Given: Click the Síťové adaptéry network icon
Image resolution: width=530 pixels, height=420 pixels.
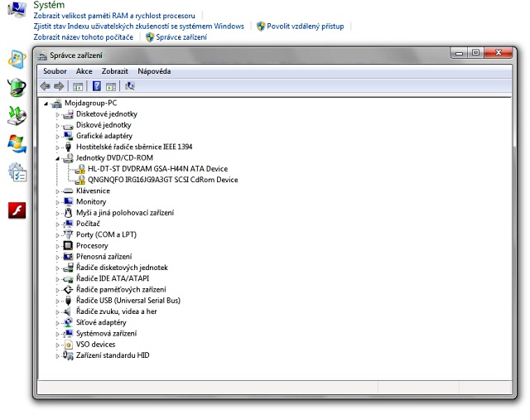Looking at the screenshot, I should point(68,322).
